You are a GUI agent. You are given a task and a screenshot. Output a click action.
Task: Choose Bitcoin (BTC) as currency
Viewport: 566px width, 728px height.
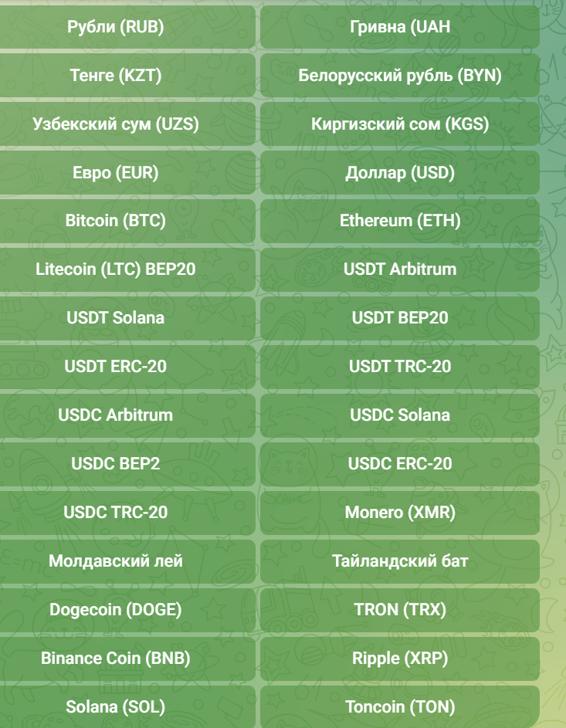(x=116, y=222)
